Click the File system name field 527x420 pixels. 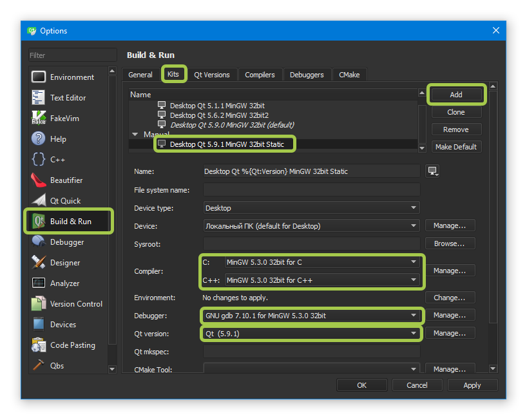[x=312, y=189]
